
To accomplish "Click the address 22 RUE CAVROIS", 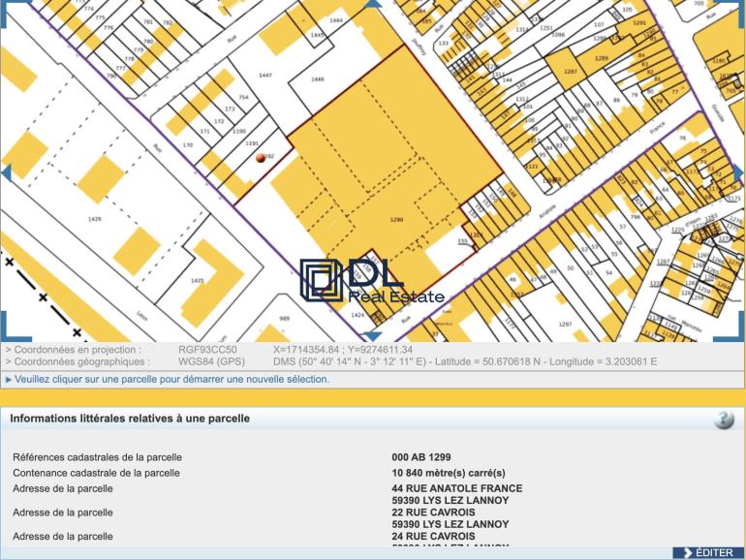I will [433, 513].
